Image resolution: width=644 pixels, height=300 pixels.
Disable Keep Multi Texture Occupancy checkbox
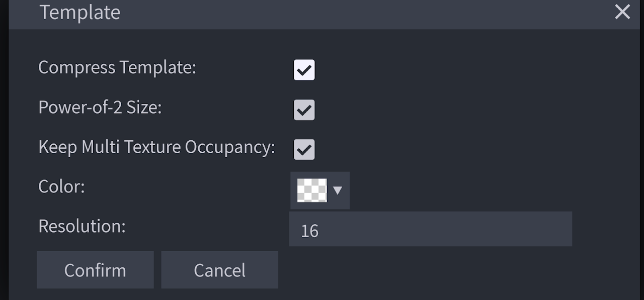click(304, 150)
